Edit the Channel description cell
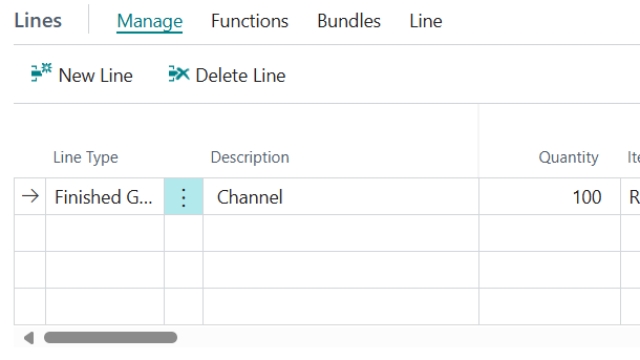 pos(341,197)
